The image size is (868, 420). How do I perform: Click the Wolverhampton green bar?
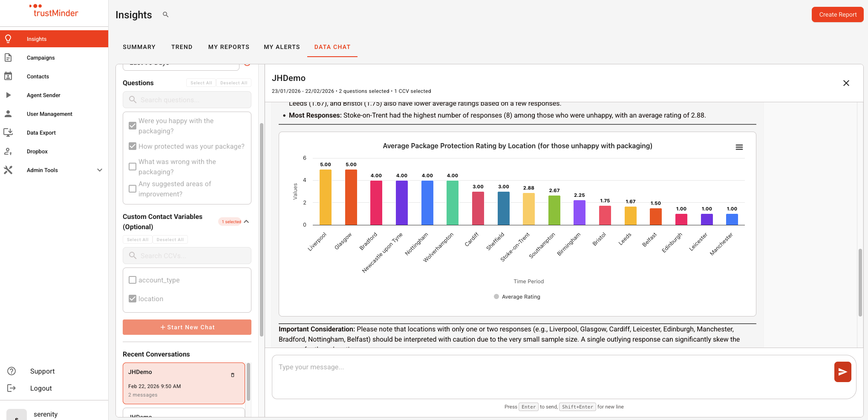(x=453, y=203)
